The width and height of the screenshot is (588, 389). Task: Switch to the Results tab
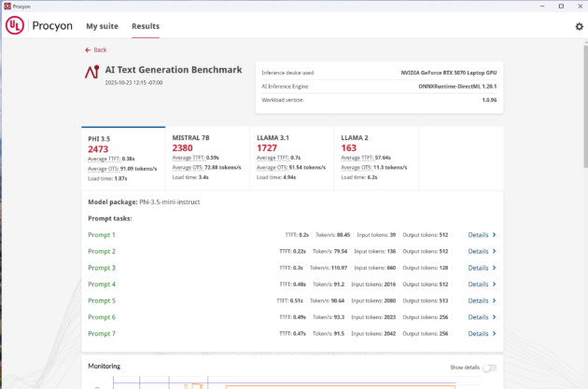pyautogui.click(x=145, y=27)
